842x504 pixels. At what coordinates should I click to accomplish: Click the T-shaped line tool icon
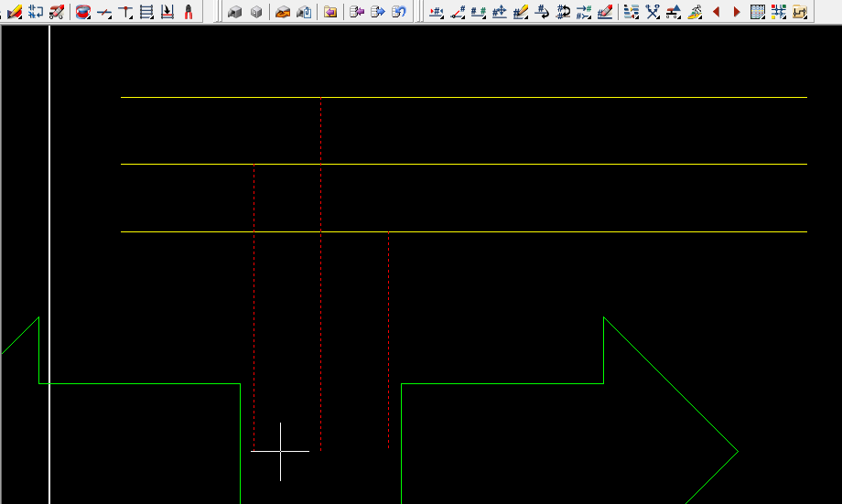[x=125, y=12]
